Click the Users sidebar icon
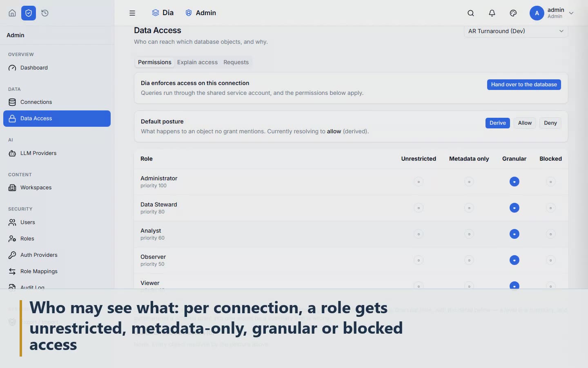Screen dimensions: 588x368 click(x=12, y=222)
